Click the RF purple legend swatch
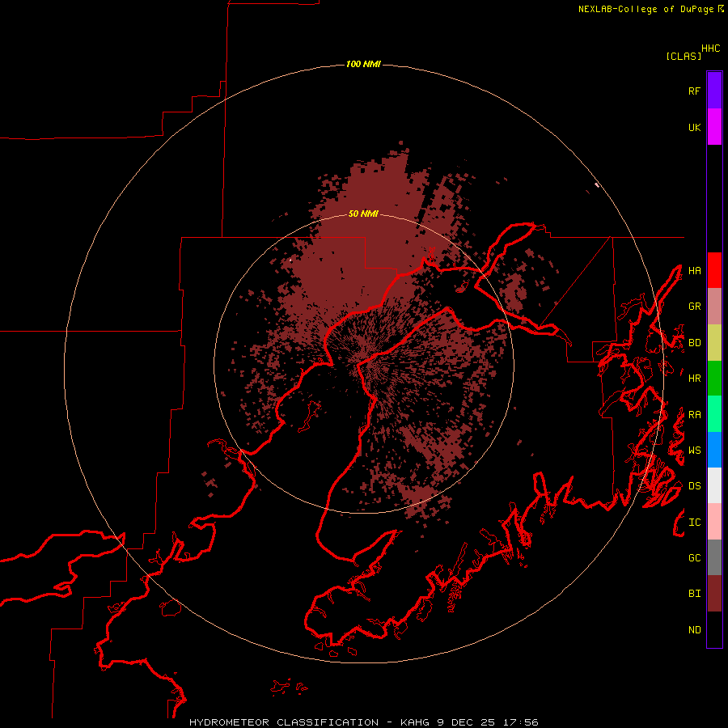Screen dimensions: 728x728 714,91
